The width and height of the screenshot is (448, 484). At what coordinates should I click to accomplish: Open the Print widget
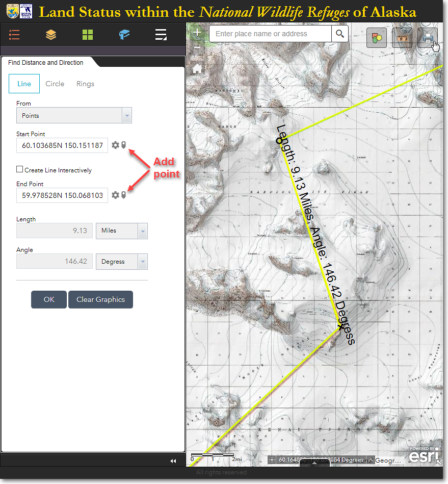pyautogui.click(x=427, y=38)
